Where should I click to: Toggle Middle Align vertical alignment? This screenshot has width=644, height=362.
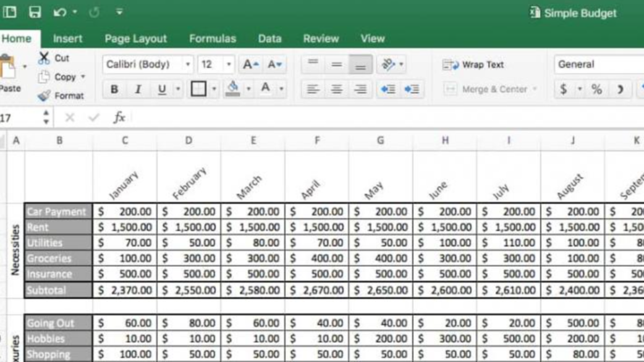(337, 64)
